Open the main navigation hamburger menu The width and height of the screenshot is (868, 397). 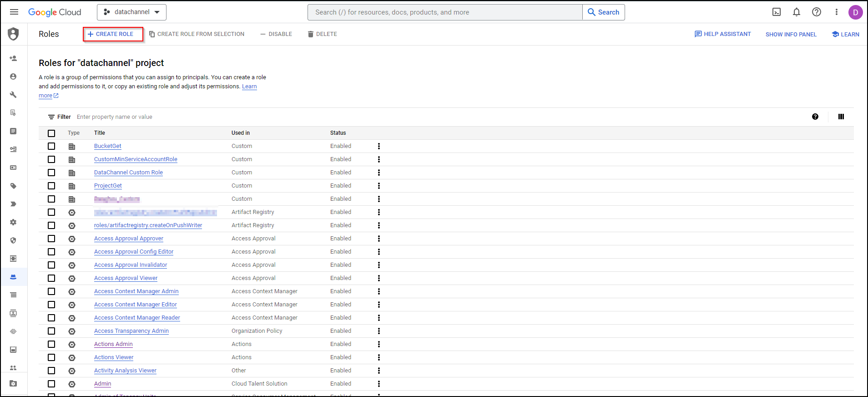pyautogui.click(x=14, y=12)
